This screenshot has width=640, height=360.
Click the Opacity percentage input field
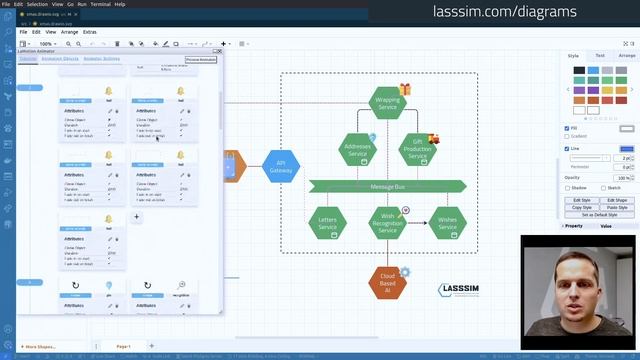[x=622, y=178]
